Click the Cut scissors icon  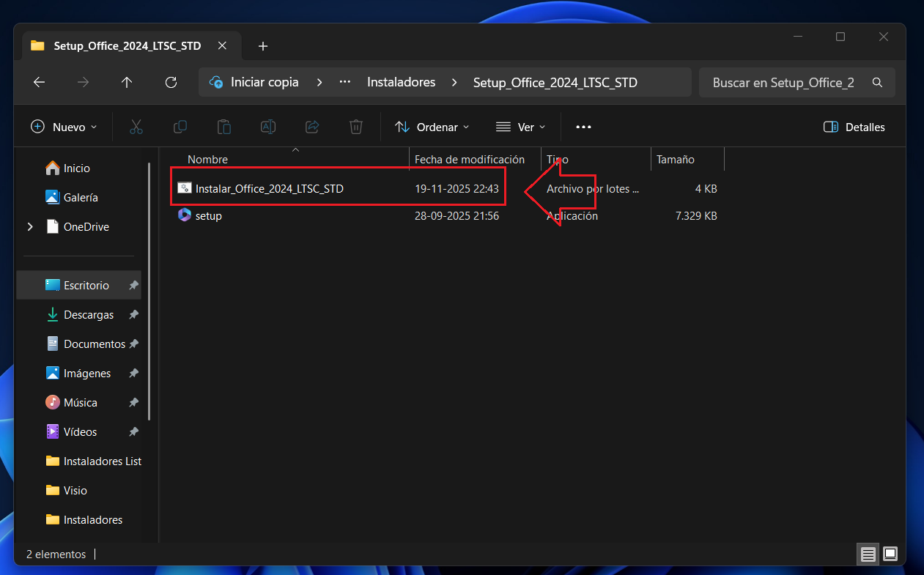136,127
